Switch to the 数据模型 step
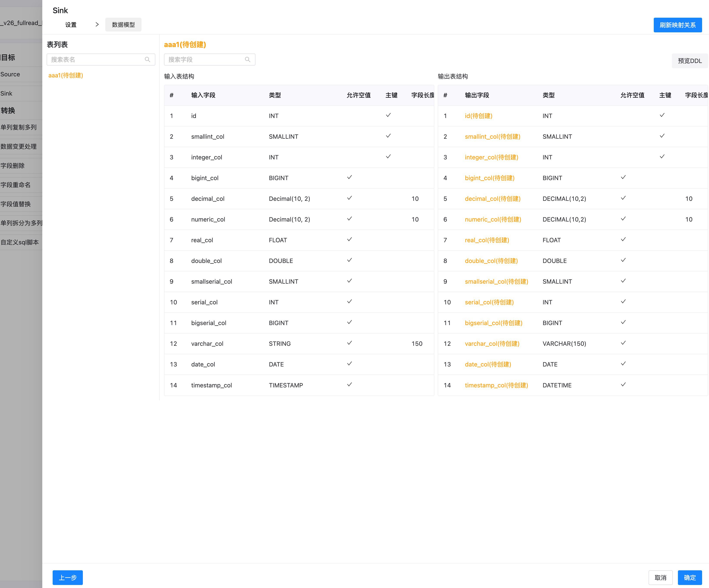This screenshot has width=709, height=588. pyautogui.click(x=123, y=25)
